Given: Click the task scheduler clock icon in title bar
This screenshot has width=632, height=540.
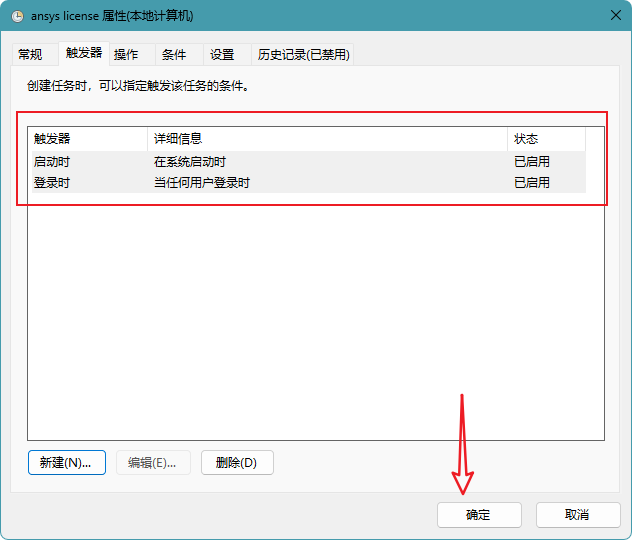Looking at the screenshot, I should tap(17, 16).
